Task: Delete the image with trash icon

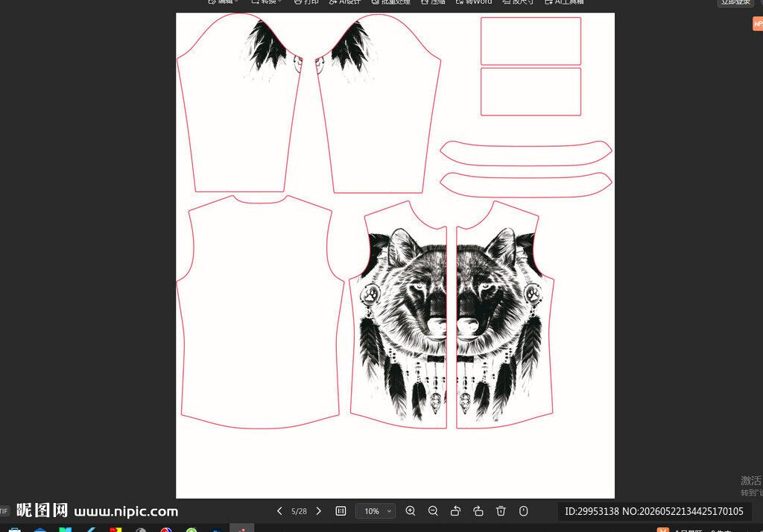Action: [501, 511]
